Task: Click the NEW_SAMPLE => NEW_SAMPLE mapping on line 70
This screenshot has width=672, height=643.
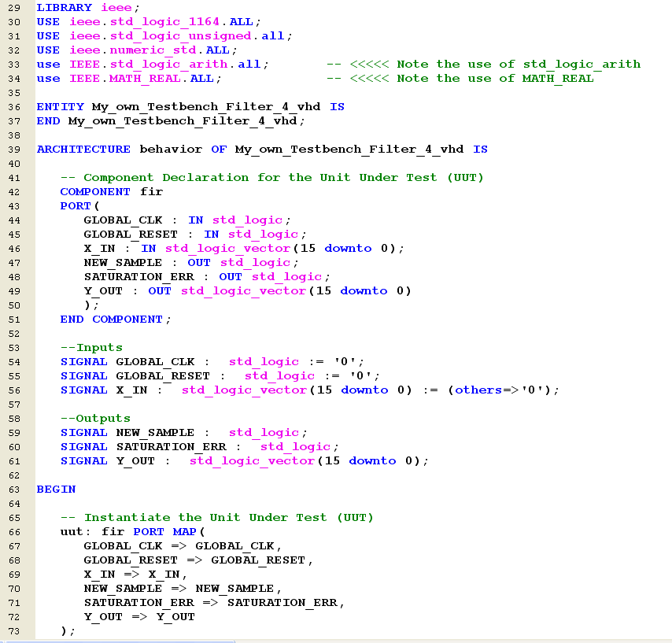Action: coord(179,589)
